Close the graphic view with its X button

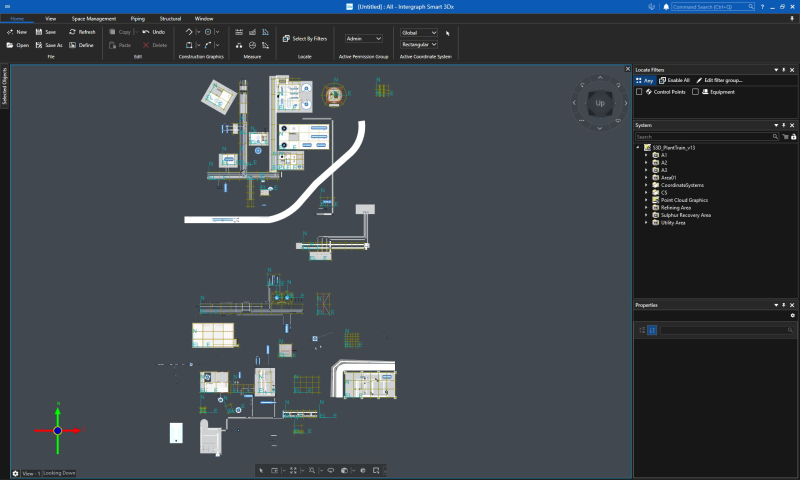[x=628, y=69]
